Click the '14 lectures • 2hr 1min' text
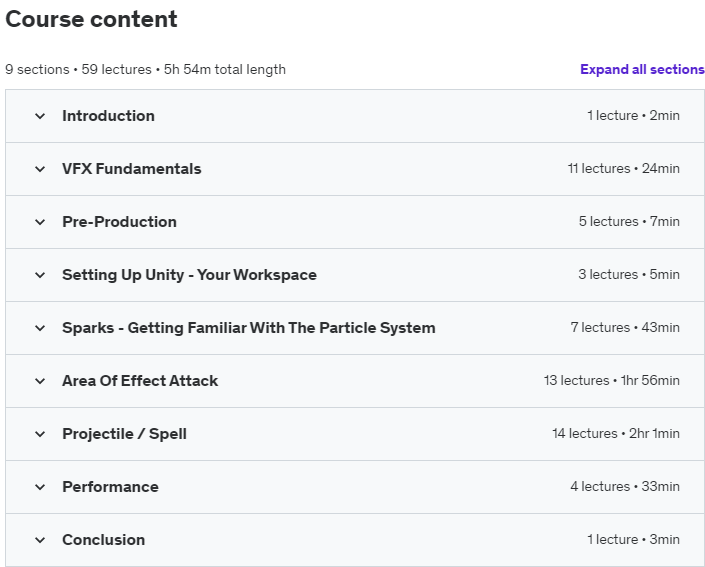Viewport: 705px width, 567px height. coord(616,434)
